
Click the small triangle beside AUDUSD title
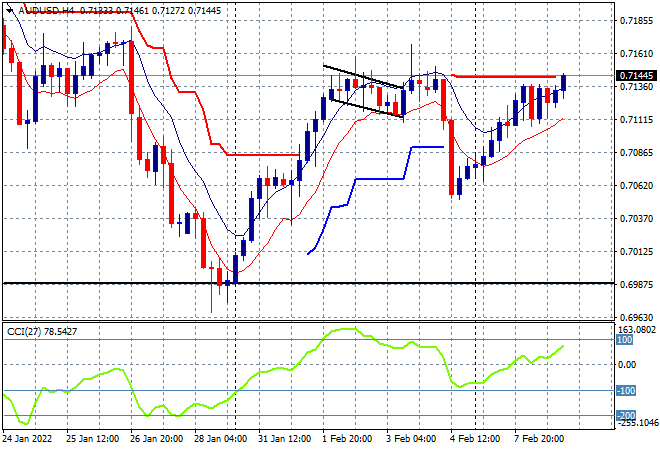(7, 9)
